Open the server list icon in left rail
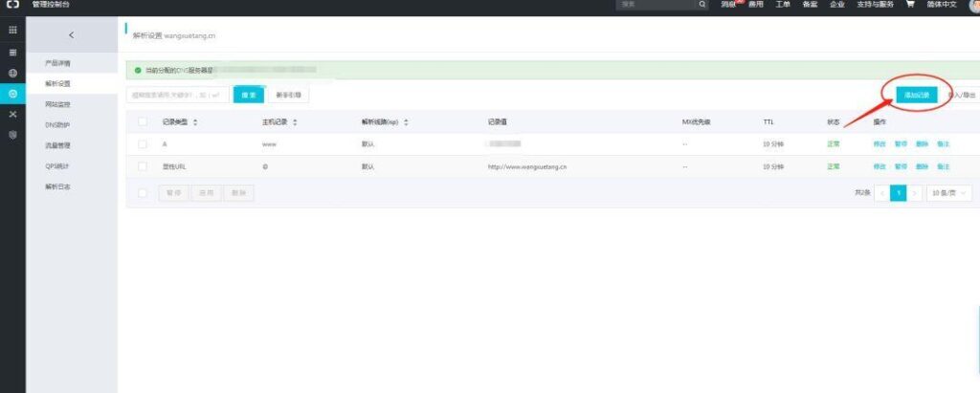Viewport: 980px width, 393px height. pyautogui.click(x=12, y=54)
